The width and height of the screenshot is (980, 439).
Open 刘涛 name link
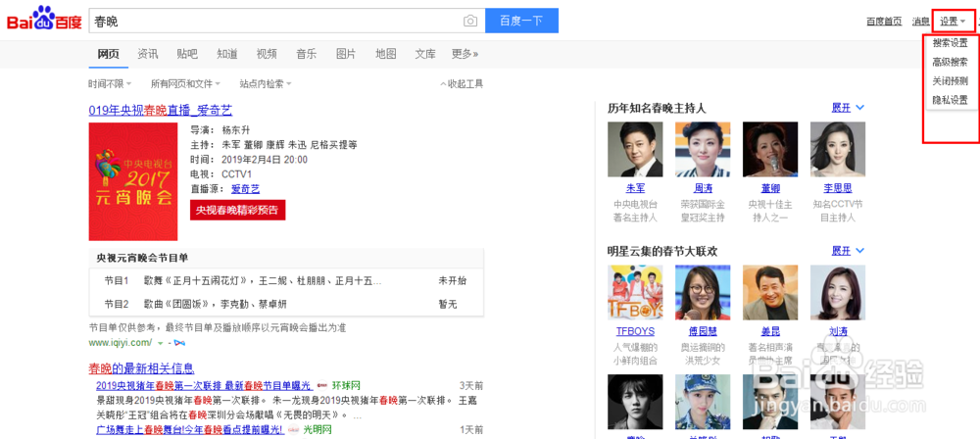click(838, 331)
